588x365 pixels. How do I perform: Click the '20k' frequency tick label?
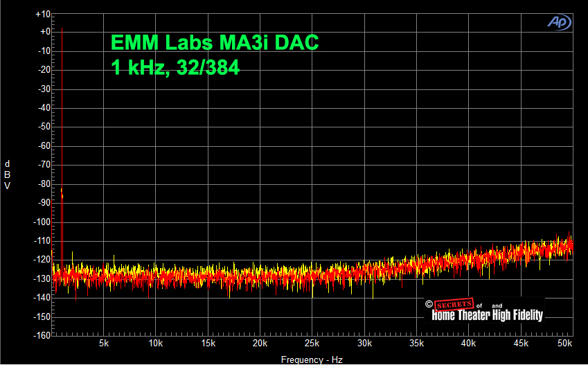click(x=260, y=344)
